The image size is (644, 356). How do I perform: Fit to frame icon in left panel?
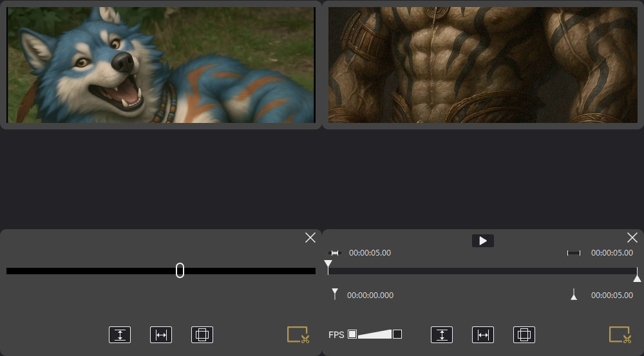tap(202, 335)
